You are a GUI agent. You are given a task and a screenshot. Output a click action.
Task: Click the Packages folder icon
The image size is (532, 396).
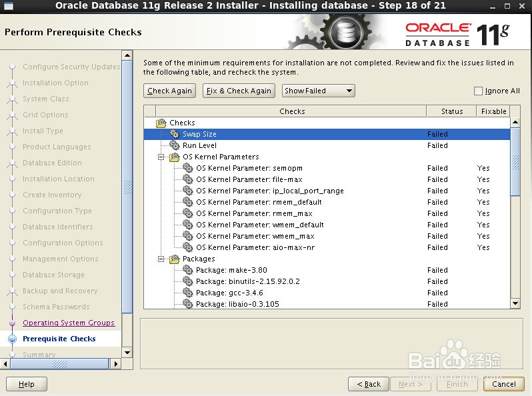click(x=175, y=259)
